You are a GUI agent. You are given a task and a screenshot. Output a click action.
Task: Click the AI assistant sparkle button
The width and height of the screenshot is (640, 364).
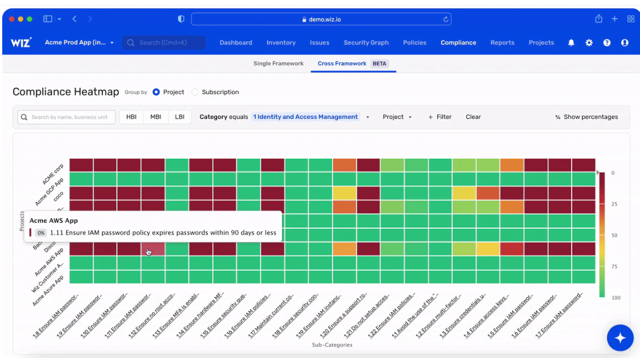620,337
